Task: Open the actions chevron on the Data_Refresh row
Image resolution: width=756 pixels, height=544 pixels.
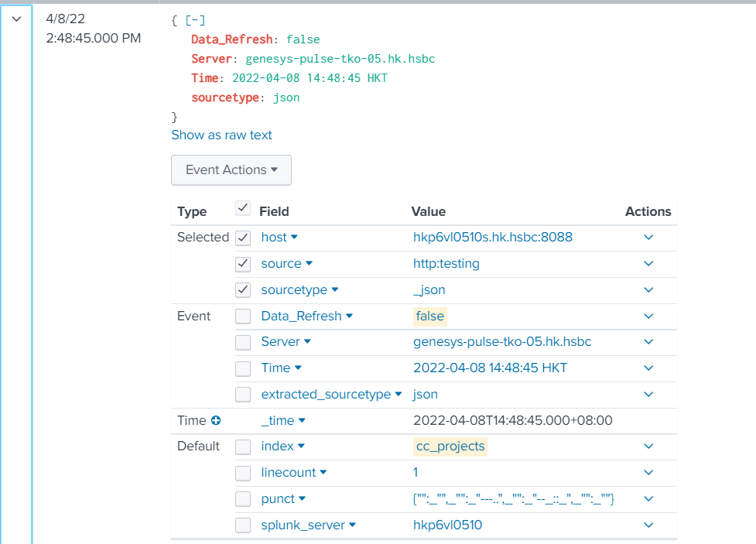Action: point(648,316)
